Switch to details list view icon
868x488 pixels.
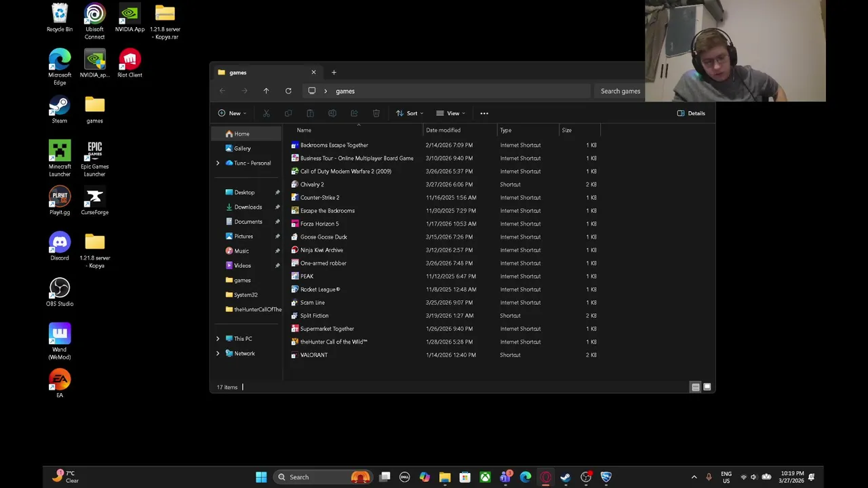pos(695,387)
